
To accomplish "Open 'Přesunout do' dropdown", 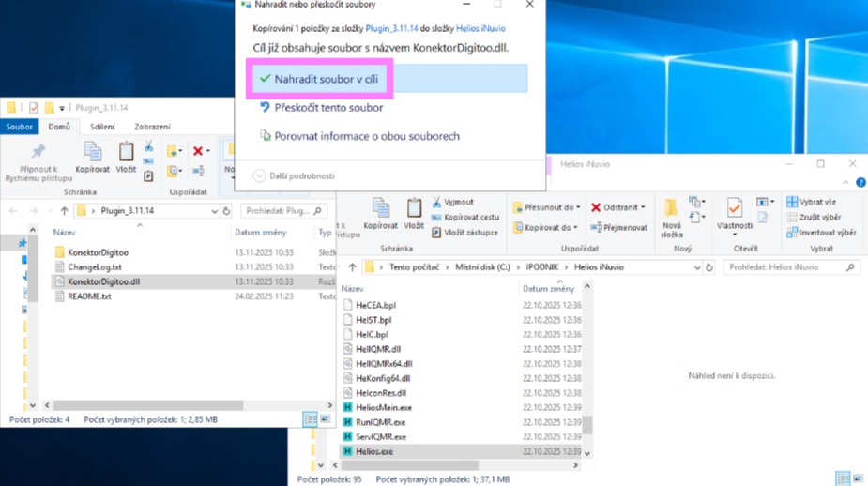I will click(x=547, y=207).
